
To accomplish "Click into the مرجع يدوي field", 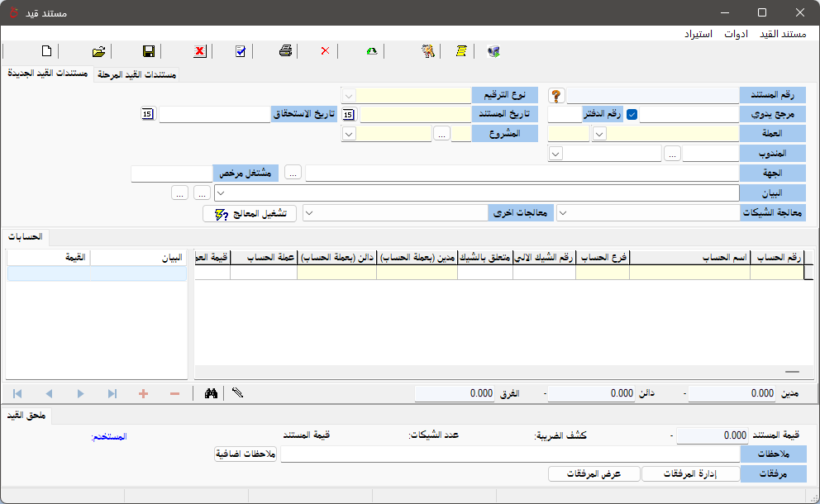I will (x=689, y=115).
